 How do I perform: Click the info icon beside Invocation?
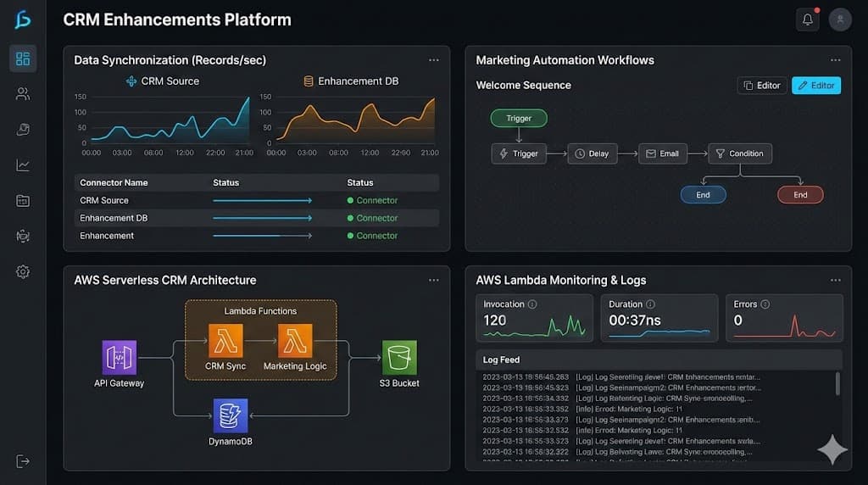point(532,304)
